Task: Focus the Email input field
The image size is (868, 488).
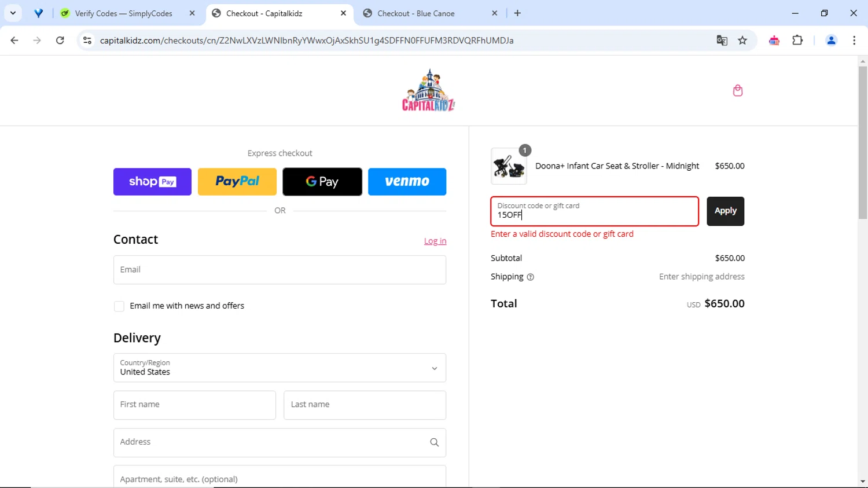Action: click(279, 270)
